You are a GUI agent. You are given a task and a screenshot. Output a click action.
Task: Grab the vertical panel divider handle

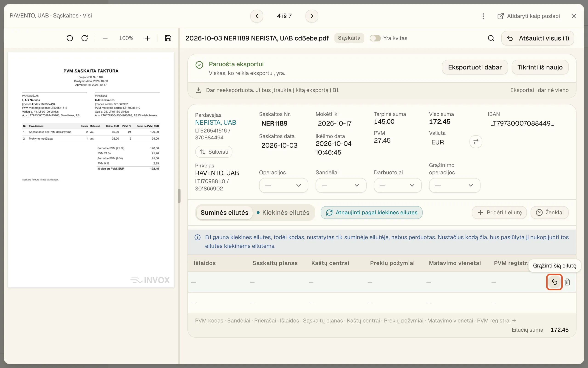pyautogui.click(x=179, y=196)
